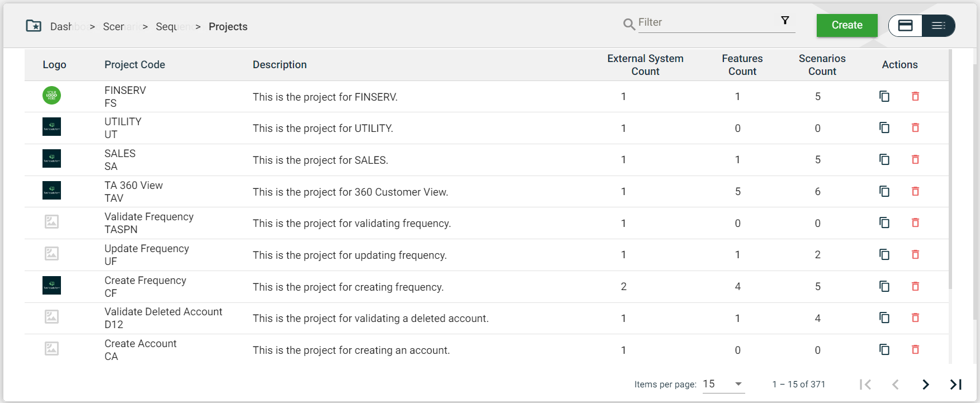
Task: Switch to list view layout
Action: click(x=939, y=26)
